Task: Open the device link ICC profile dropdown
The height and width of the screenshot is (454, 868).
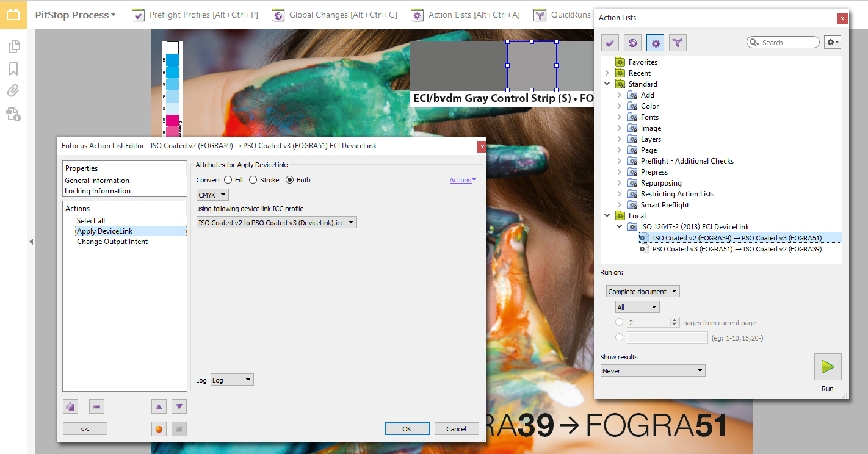Action: tap(277, 223)
